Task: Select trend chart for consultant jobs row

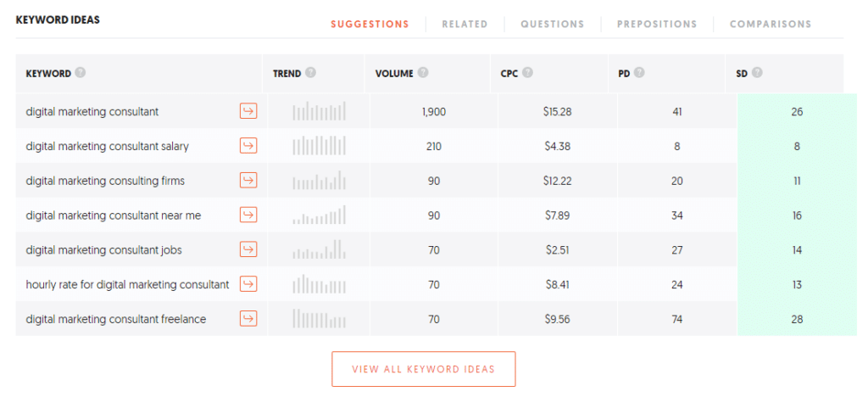Action: [x=319, y=249]
